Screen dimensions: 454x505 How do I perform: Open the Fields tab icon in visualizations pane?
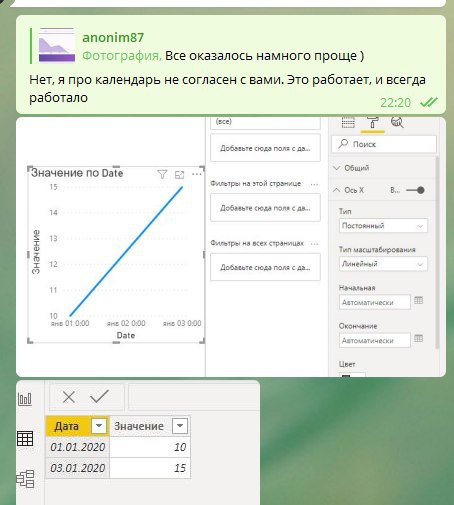coord(348,123)
